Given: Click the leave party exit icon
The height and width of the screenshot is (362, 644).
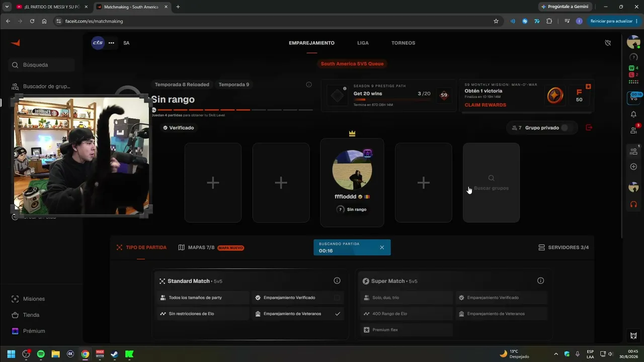Looking at the screenshot, I should pos(589,128).
